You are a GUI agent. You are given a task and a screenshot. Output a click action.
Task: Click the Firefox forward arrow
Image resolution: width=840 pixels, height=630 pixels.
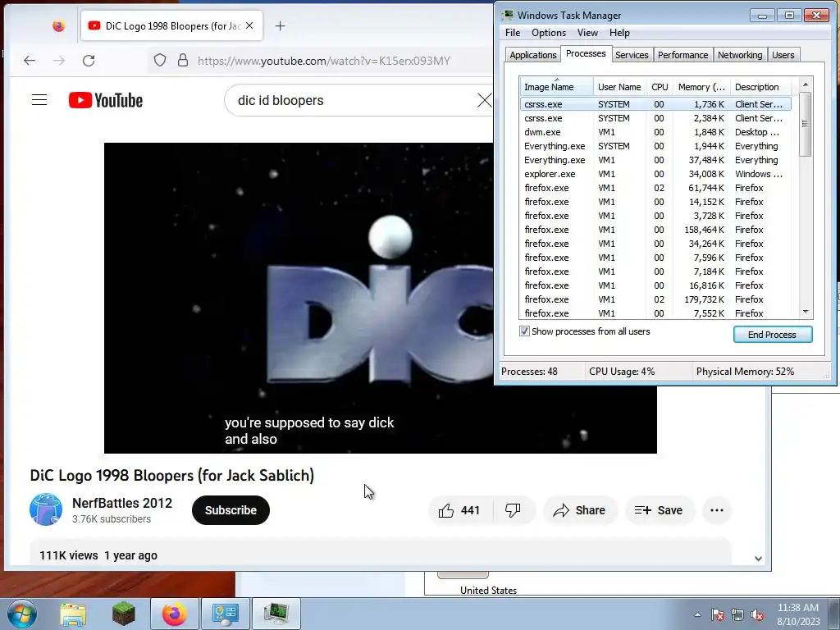coord(59,61)
